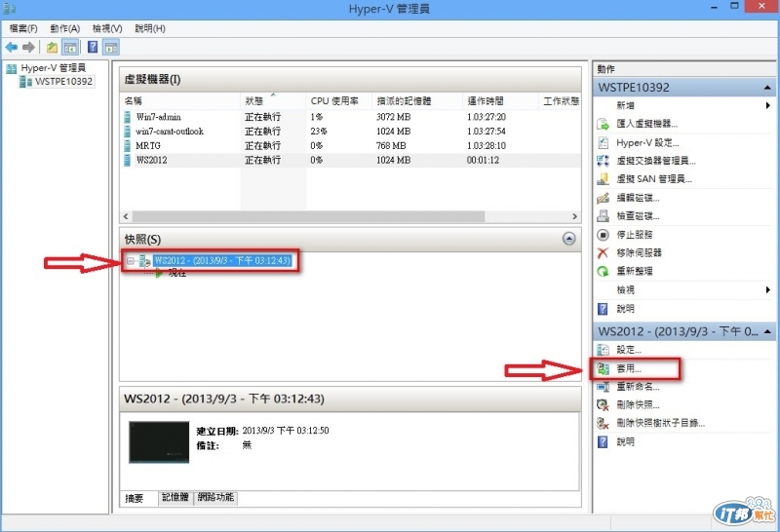Viewport: 780px width, 532px height.
Task: Switch to the 網路功能 tab
Action: [215, 497]
